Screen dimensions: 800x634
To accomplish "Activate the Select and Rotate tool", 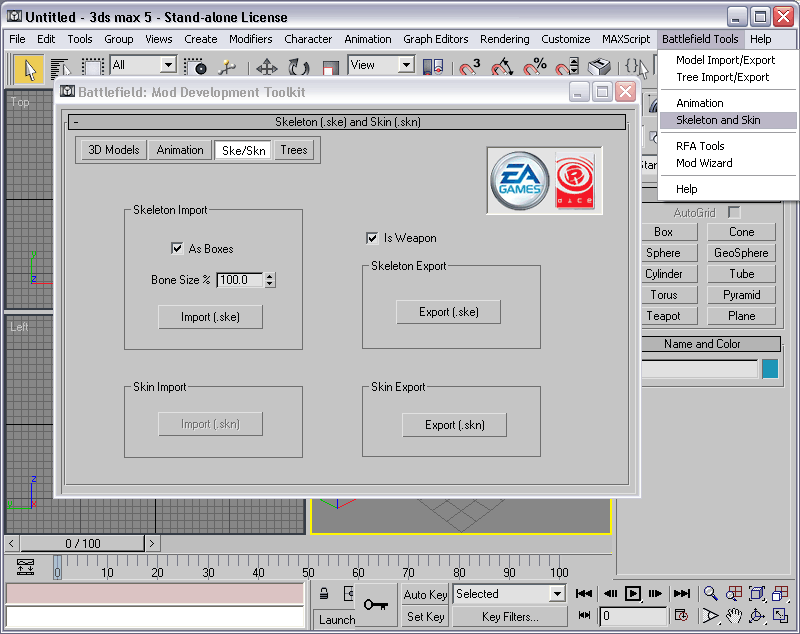I will point(299,67).
